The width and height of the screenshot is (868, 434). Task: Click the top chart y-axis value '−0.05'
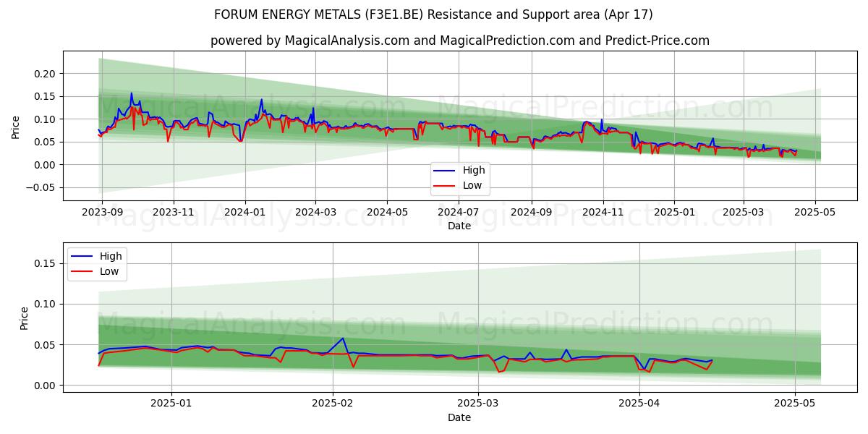(x=41, y=187)
